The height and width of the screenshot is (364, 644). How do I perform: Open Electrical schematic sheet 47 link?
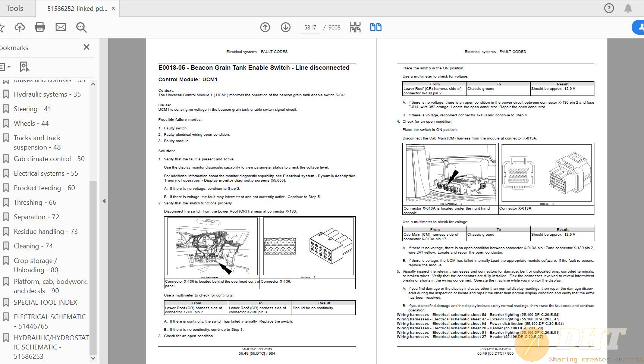(x=478, y=319)
